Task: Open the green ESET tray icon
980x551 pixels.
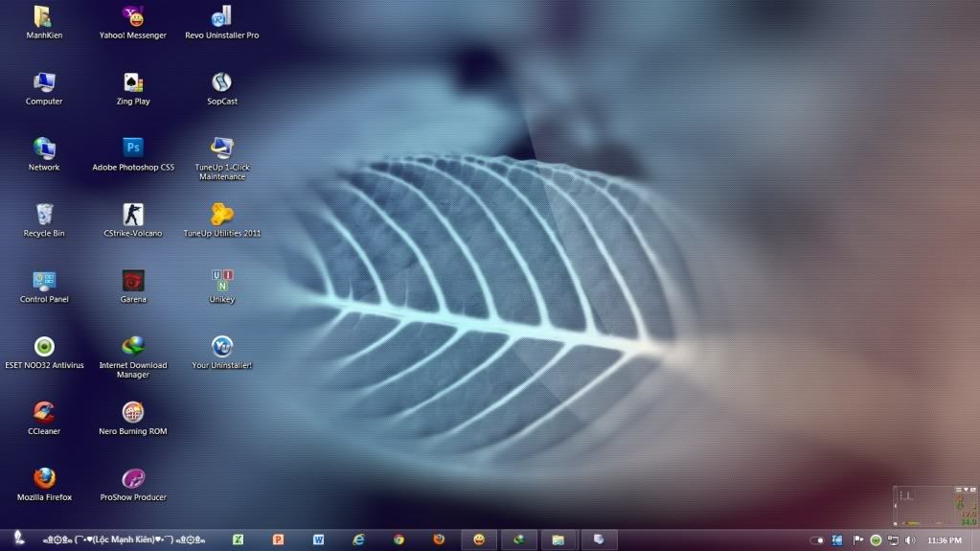Action: 876,540
